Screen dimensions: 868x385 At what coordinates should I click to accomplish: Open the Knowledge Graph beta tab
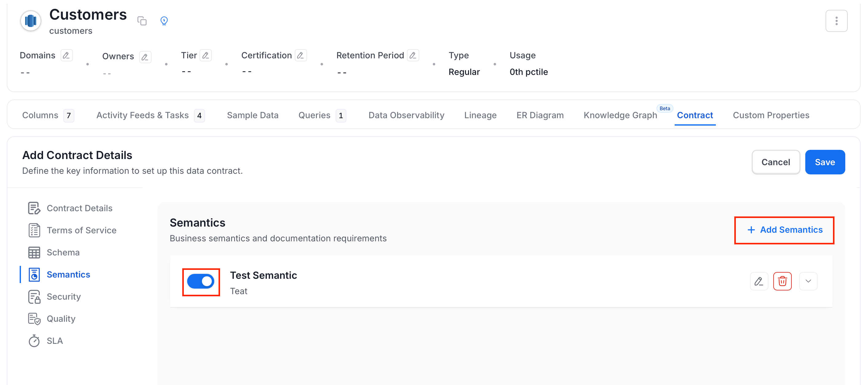pos(620,115)
